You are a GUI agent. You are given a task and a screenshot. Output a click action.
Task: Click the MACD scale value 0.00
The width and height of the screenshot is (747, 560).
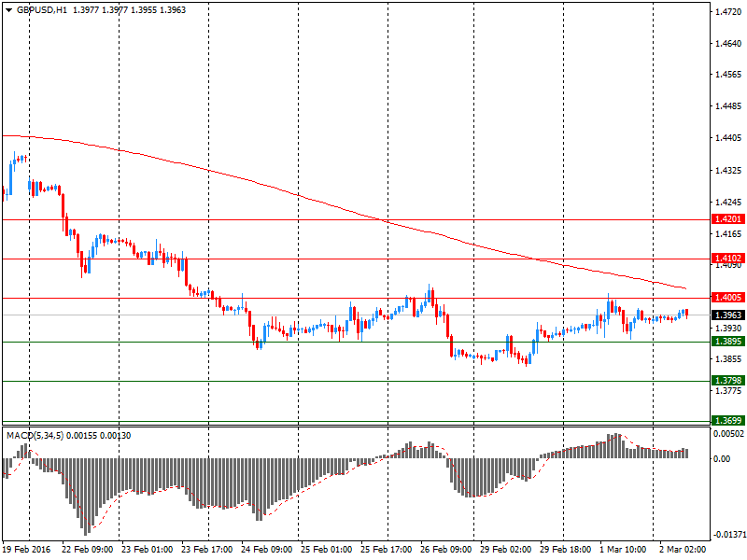click(722, 458)
